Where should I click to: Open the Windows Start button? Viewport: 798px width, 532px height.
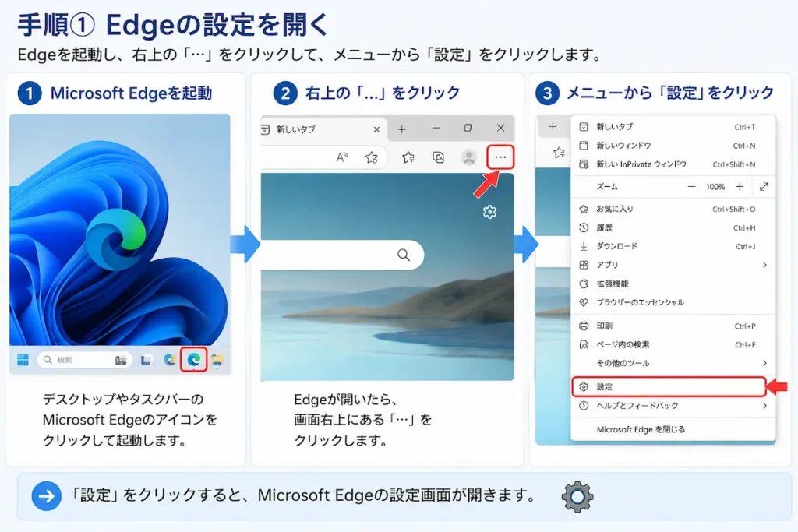23,360
